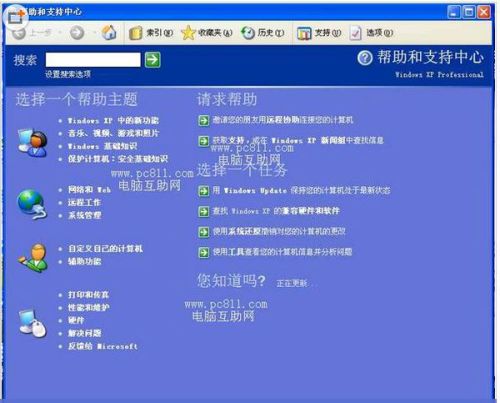The height and width of the screenshot is (403, 500).
Task: Click arrow icon beside 获取支持 newsgroups
Action: pyautogui.click(x=203, y=141)
